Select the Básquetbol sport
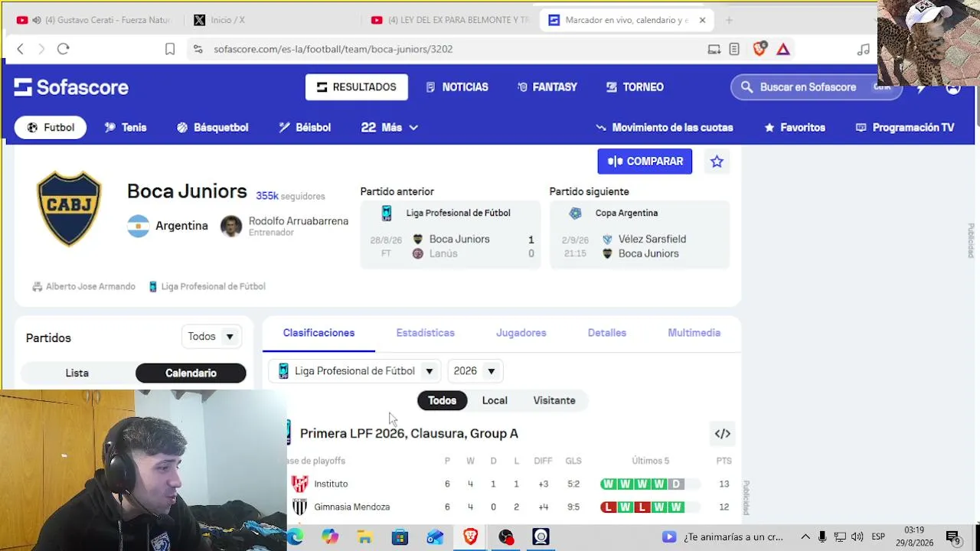The height and width of the screenshot is (551, 980). [x=213, y=128]
